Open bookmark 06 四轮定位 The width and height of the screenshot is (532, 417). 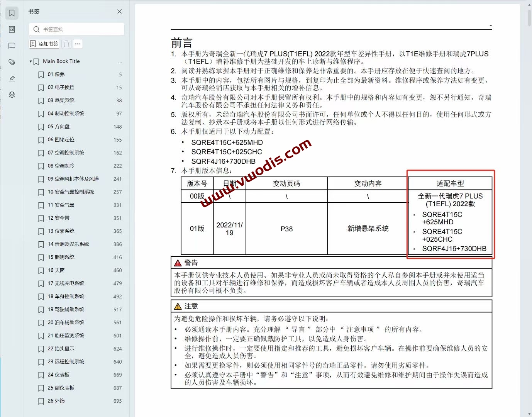point(61,140)
